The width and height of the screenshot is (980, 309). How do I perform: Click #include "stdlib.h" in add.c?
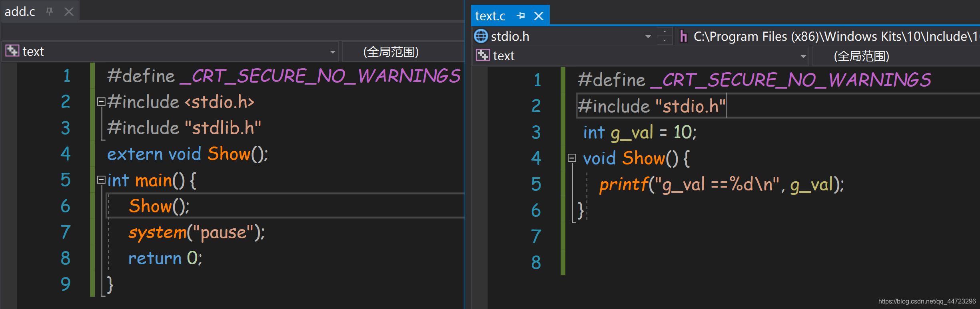[184, 128]
